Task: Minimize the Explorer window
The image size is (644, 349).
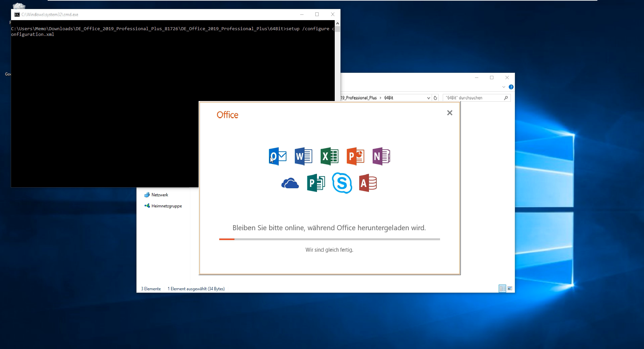Action: [477, 78]
